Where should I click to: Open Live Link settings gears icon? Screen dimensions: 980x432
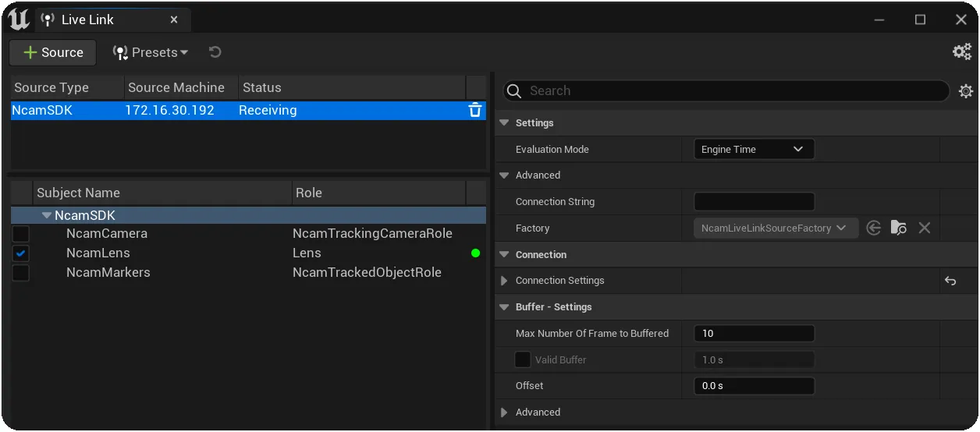click(x=962, y=52)
